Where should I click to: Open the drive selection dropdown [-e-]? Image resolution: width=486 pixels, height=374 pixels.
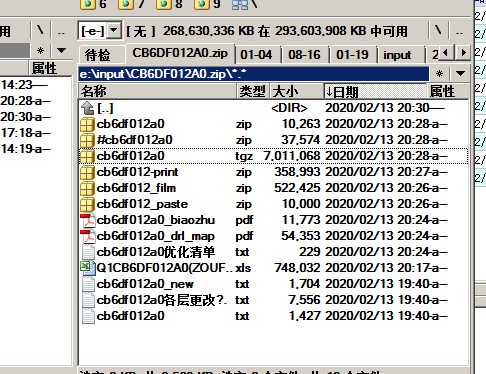[x=99, y=31]
